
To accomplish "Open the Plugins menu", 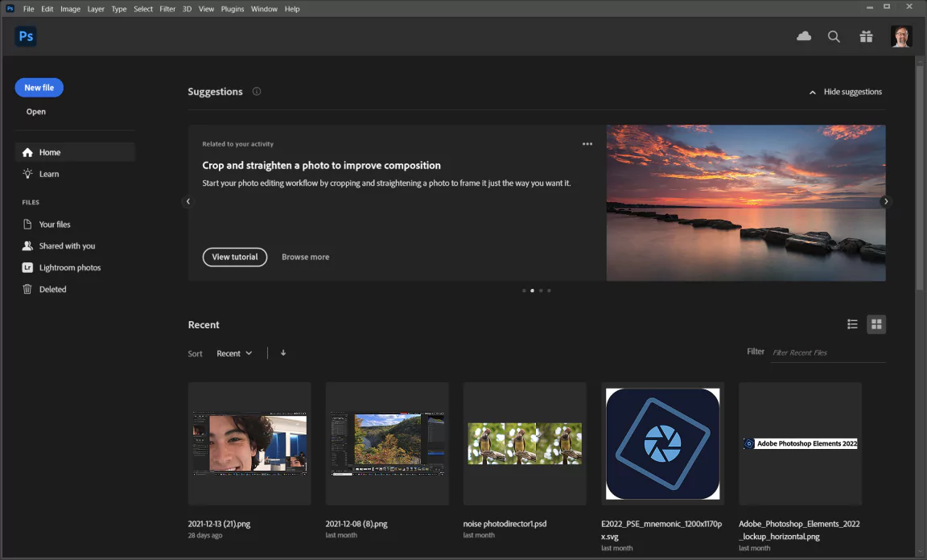I will click(233, 9).
